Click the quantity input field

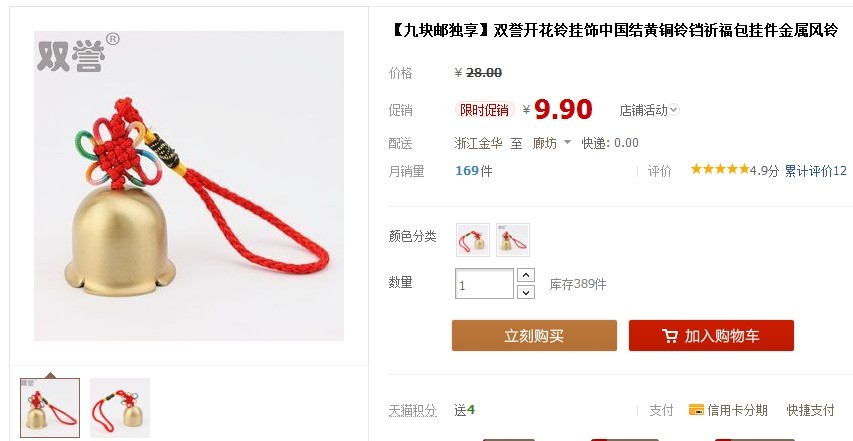click(x=484, y=283)
